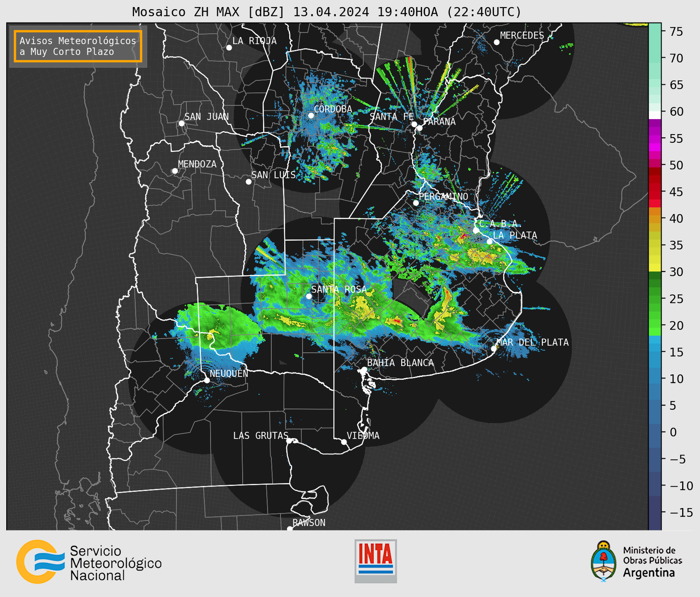Click the '0' label on the dBZ scale
Image resolution: width=700 pixels, height=597 pixels.
(673, 432)
